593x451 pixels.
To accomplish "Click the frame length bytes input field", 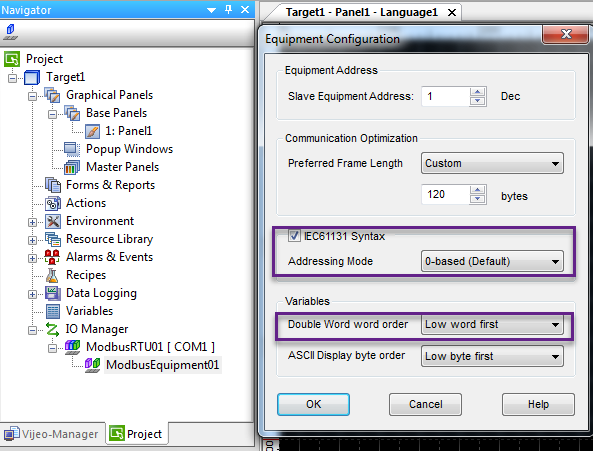I will tap(446, 194).
